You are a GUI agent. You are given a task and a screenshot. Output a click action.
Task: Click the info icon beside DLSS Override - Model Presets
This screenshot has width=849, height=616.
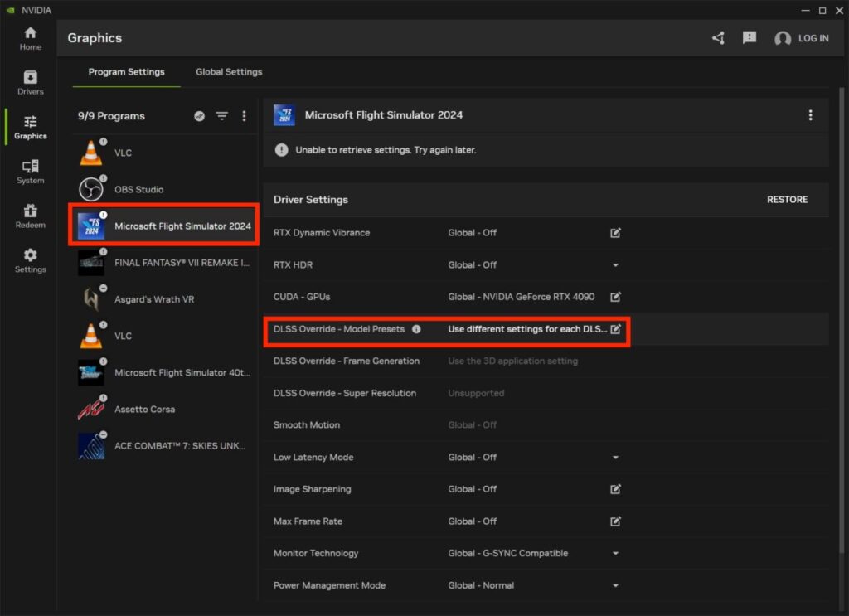[416, 329]
